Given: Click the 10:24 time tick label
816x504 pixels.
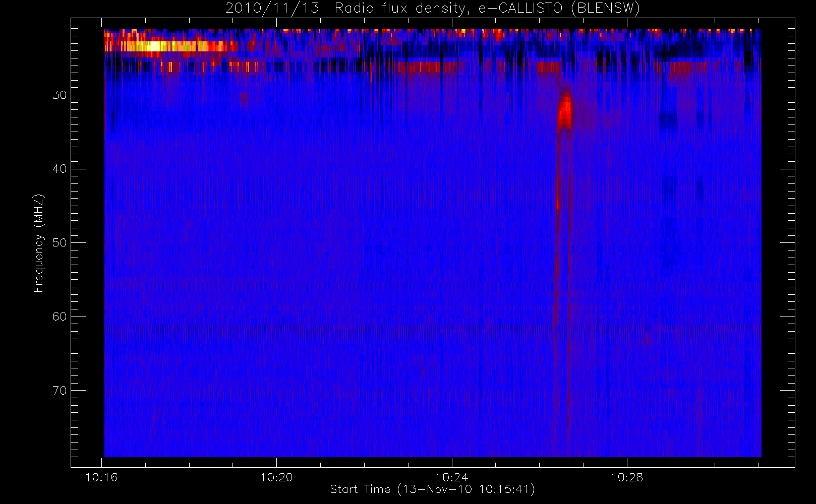Looking at the screenshot, I should point(452,477).
